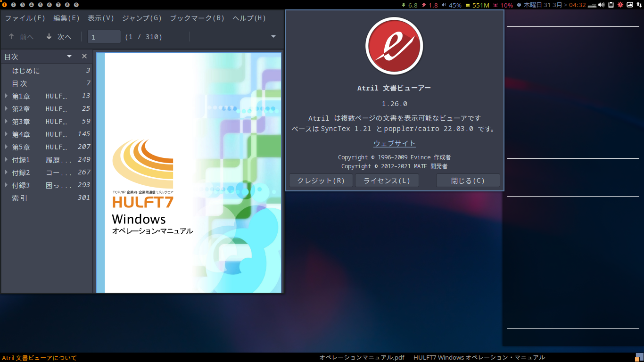Click Atril 文書ビューアについて title in bottom bar
Viewport: 644px width, 362px height.
click(x=39, y=358)
